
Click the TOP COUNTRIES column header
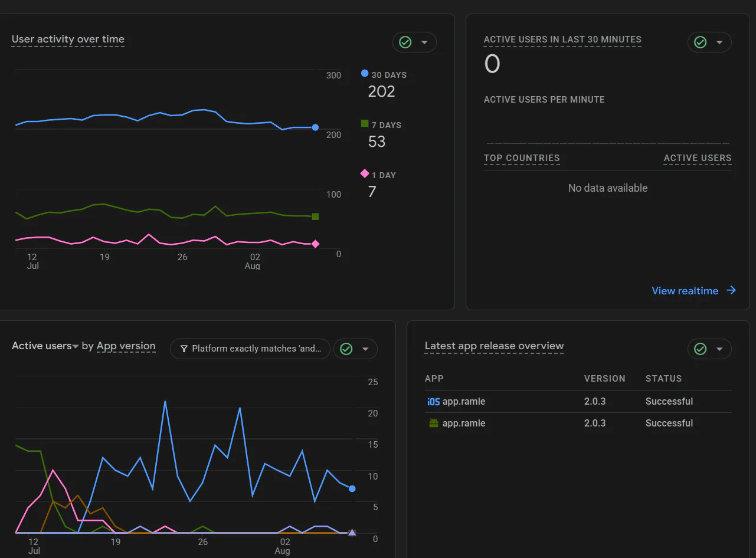click(x=522, y=158)
